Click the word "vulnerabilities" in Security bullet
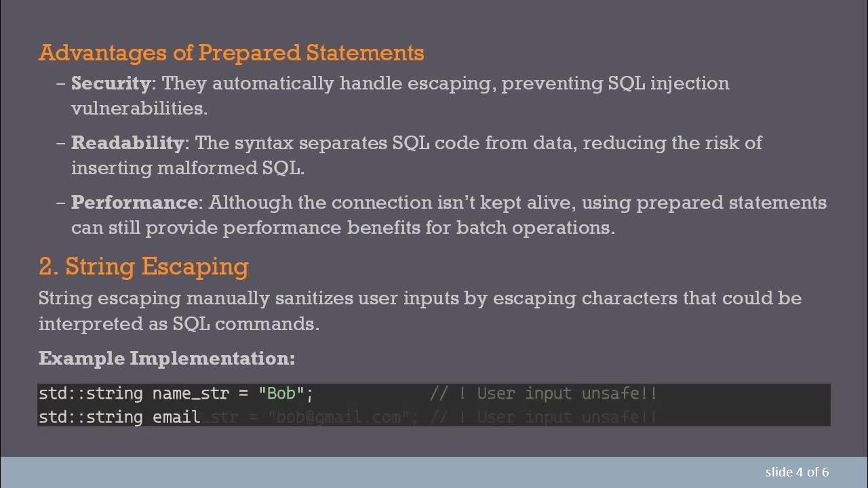868x488 pixels. pos(138,108)
